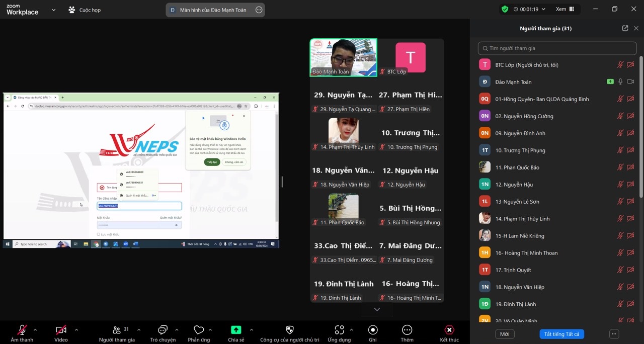The image size is (644, 344).
Task: Click the green Chia sẻ share icon
Action: pyautogui.click(x=236, y=330)
